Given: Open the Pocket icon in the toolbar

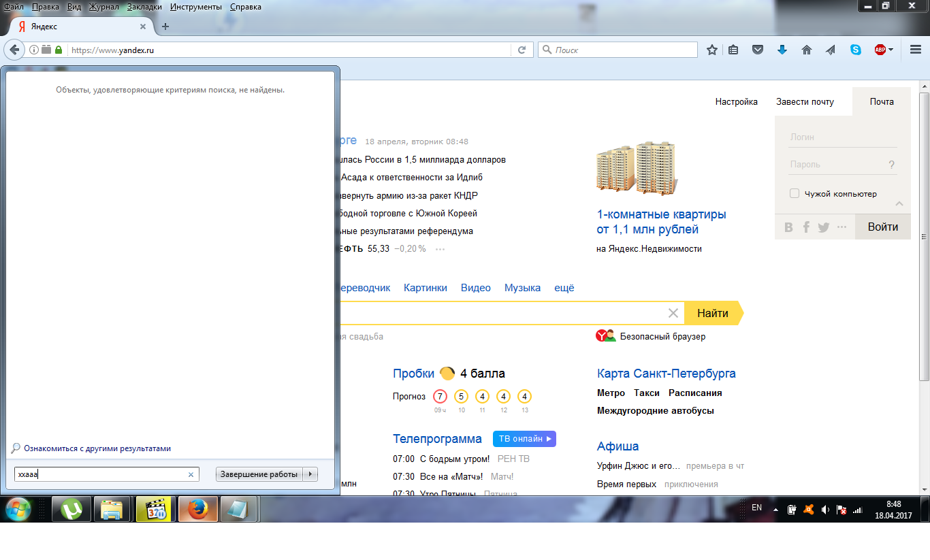Looking at the screenshot, I should click(757, 50).
